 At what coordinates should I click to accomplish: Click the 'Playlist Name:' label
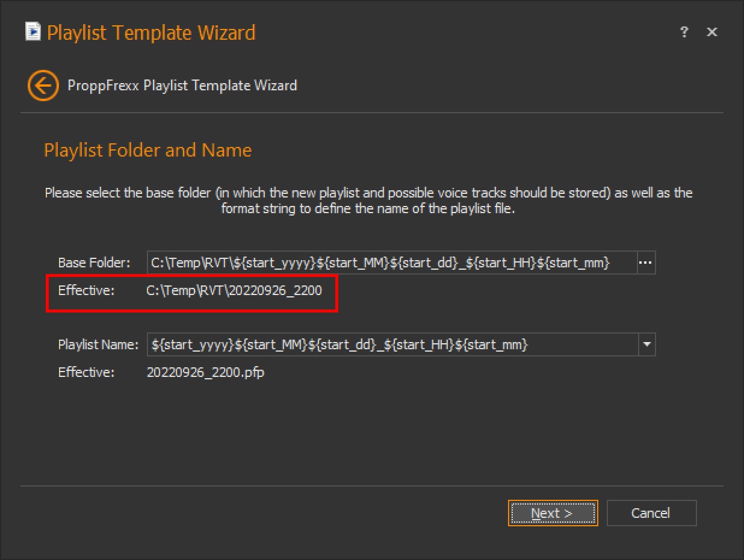tap(98, 345)
